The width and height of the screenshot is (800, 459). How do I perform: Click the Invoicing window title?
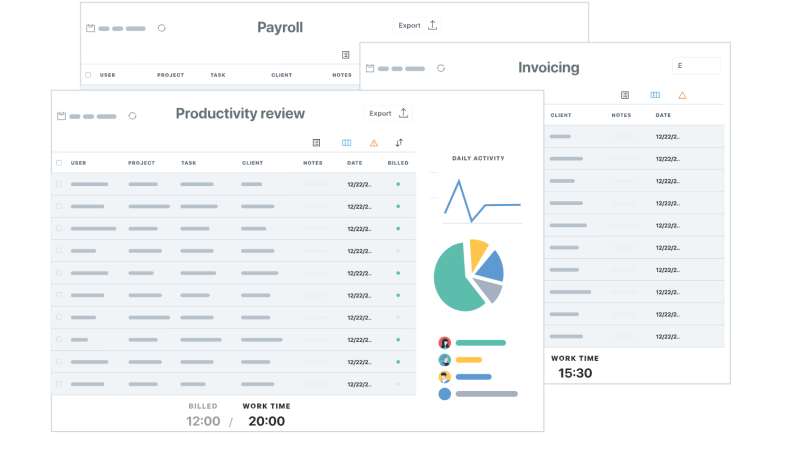click(549, 67)
